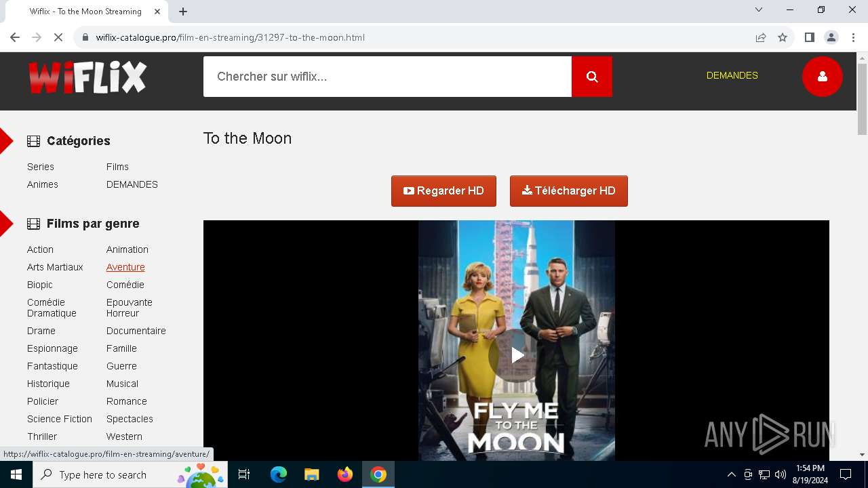
Task: Browse the Epouvante Horreur genre
Action: pos(130,308)
